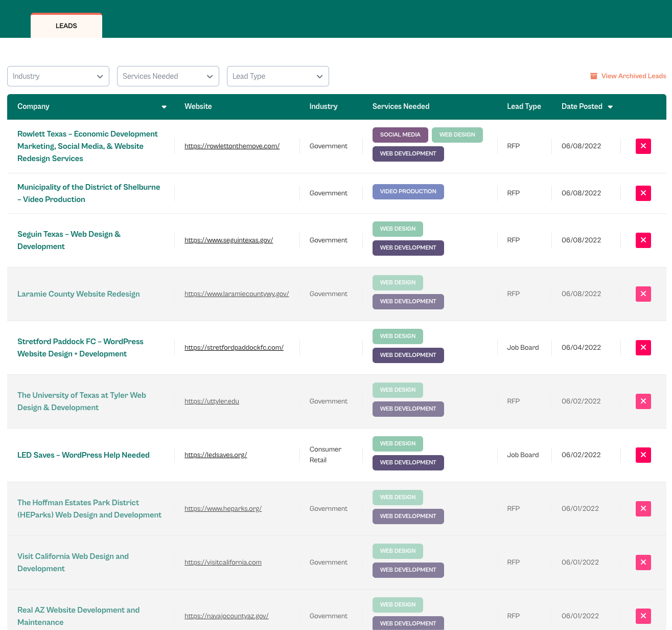Click the Industry column header
The height and width of the screenshot is (630, 672).
tap(323, 106)
